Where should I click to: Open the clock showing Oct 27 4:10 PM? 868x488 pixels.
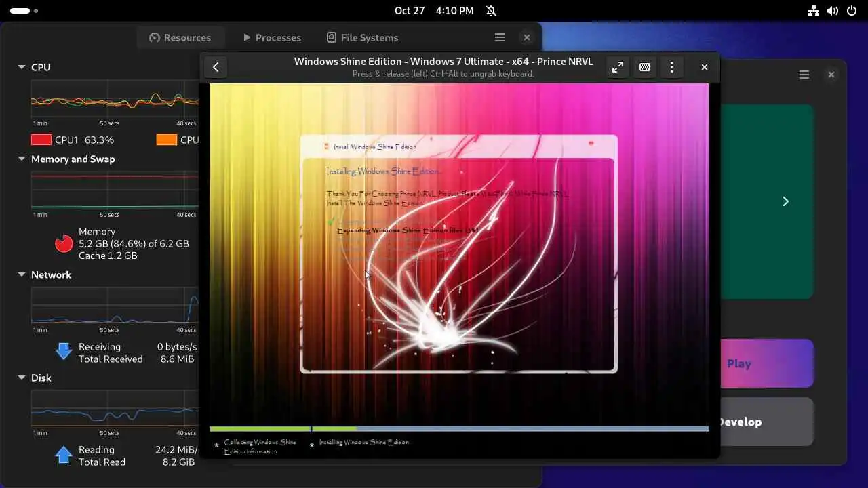point(434,11)
